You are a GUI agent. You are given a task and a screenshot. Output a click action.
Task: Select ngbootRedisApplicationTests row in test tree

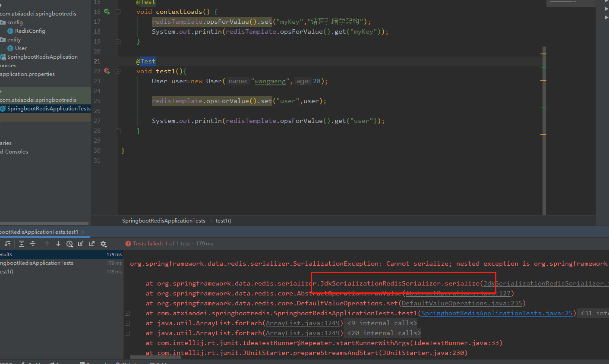(x=61, y=263)
